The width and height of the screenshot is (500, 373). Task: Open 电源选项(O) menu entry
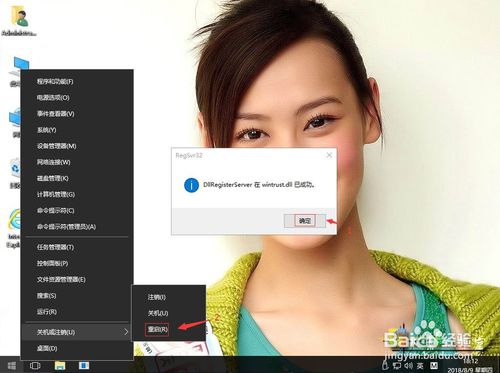tap(77, 98)
